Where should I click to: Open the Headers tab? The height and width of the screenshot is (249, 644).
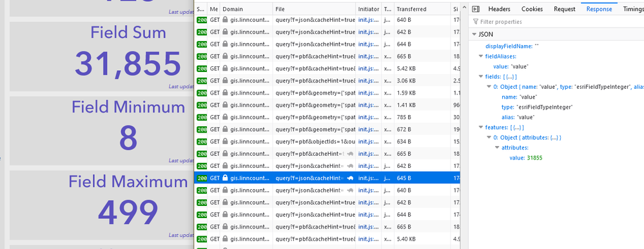(499, 9)
